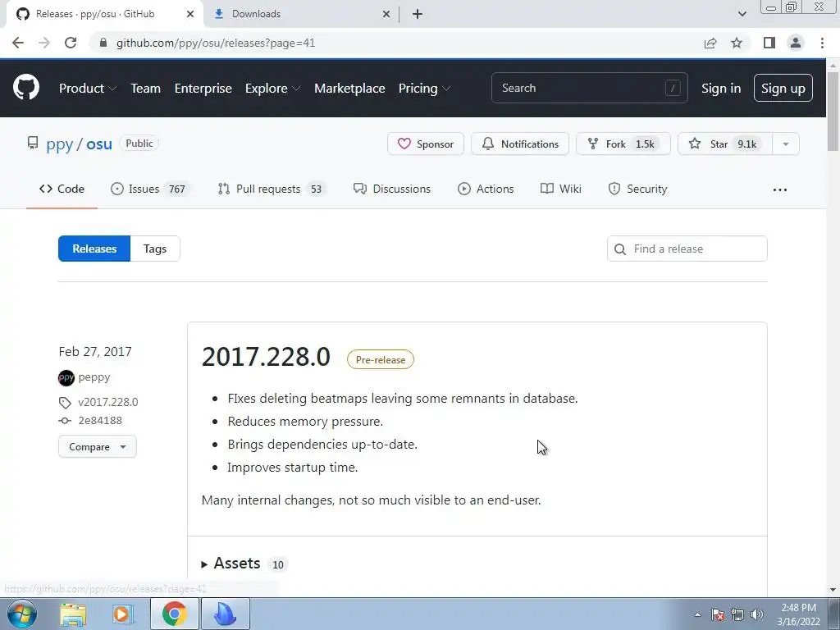Click the GitHub logo in the header

[26, 87]
